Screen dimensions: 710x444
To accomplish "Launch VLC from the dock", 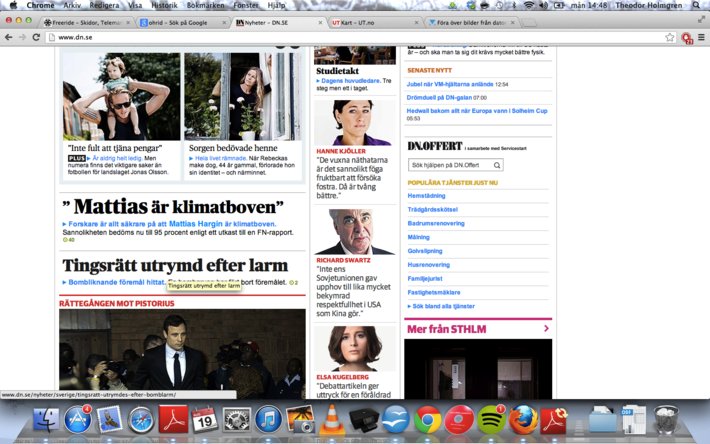I will click(331, 420).
